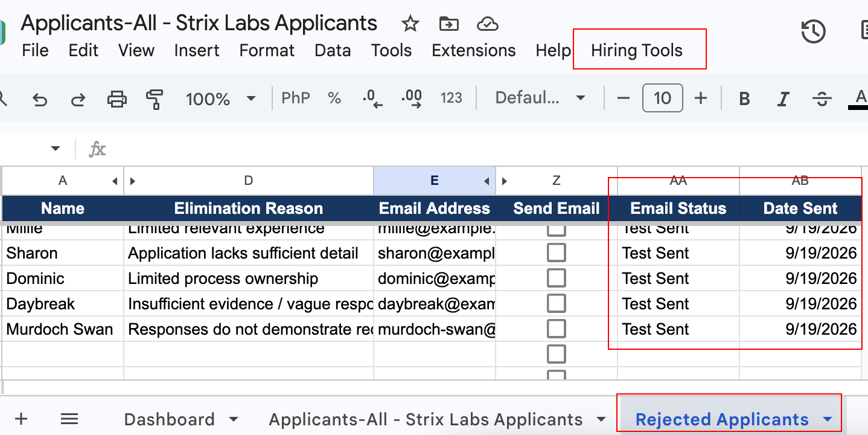Open version history clock icon
868x435 pixels.
pyautogui.click(x=813, y=31)
